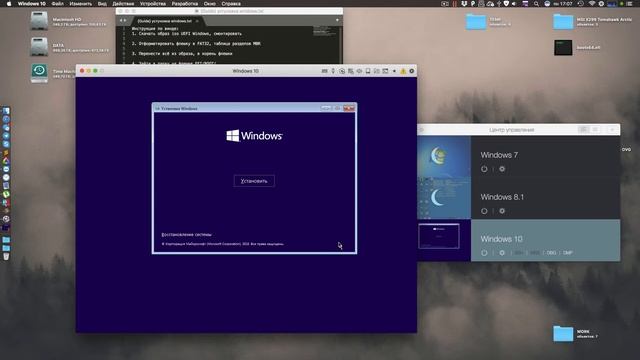The width and height of the screenshot is (640, 360).
Task: Open Spotlight search in menu bar
Action: pos(536,4)
